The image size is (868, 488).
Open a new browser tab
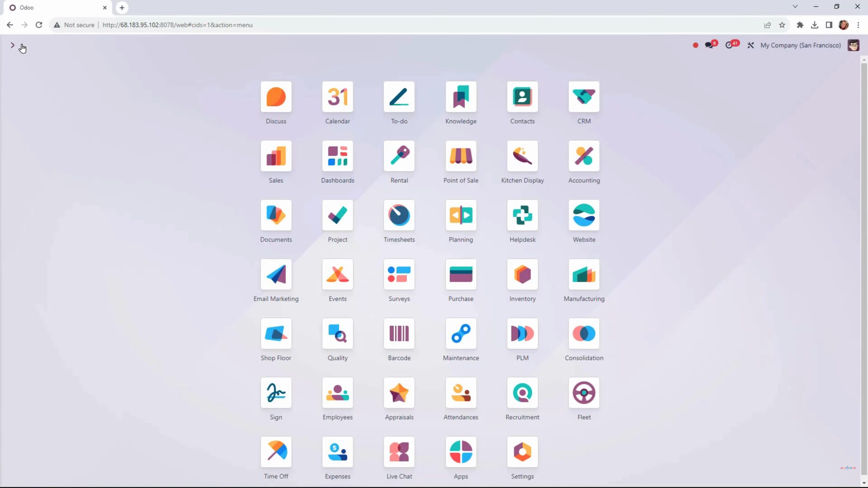122,8
